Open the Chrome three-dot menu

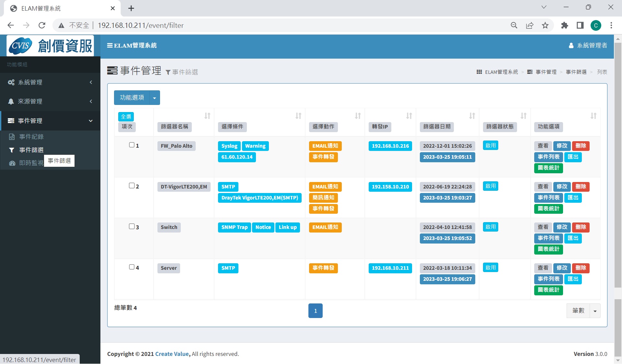point(611,25)
